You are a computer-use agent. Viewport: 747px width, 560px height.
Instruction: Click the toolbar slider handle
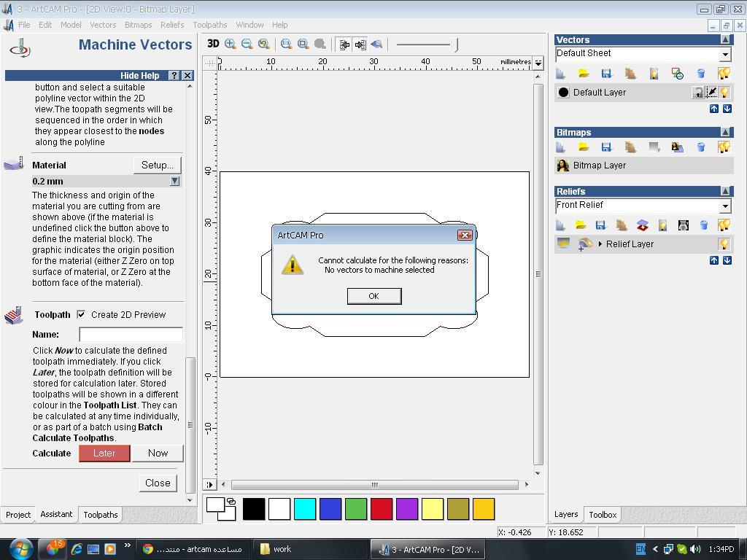(456, 44)
